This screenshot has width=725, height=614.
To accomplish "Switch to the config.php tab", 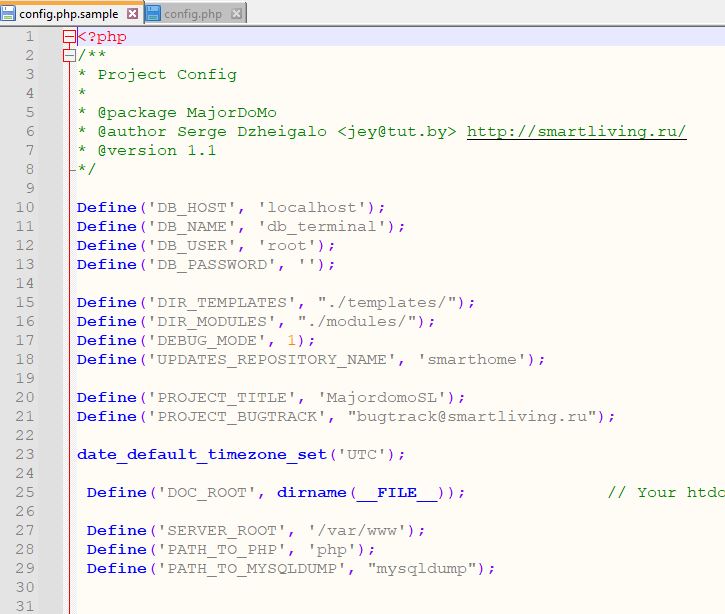I will 194,14.
